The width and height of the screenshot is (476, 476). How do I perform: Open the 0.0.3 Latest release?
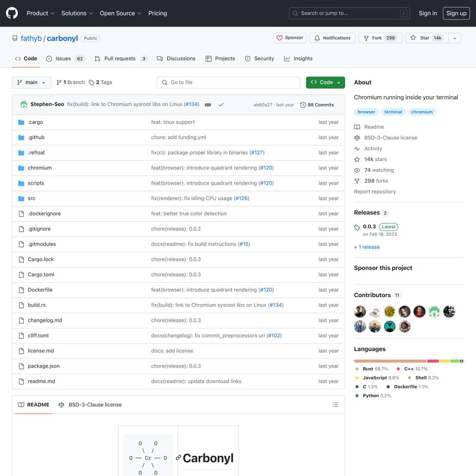(376, 230)
